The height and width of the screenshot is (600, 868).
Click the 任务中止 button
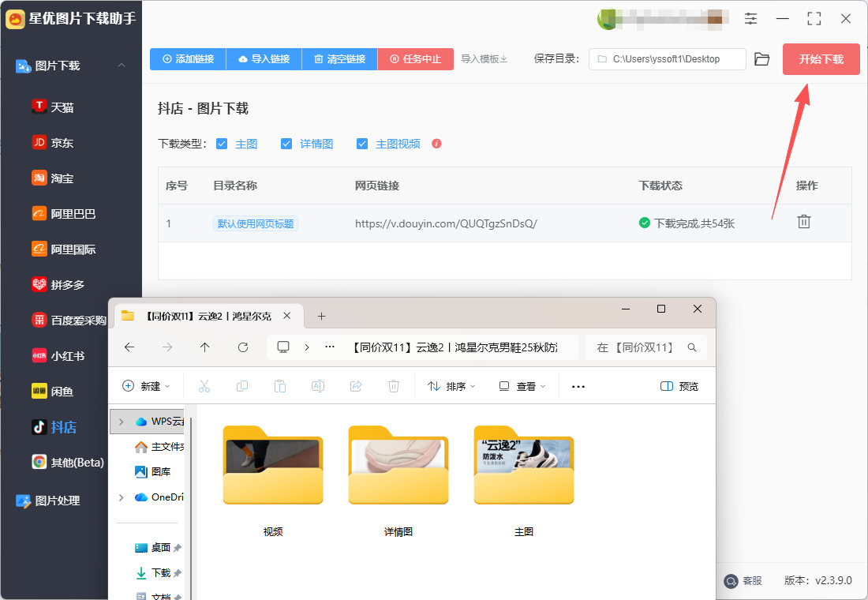click(x=416, y=58)
